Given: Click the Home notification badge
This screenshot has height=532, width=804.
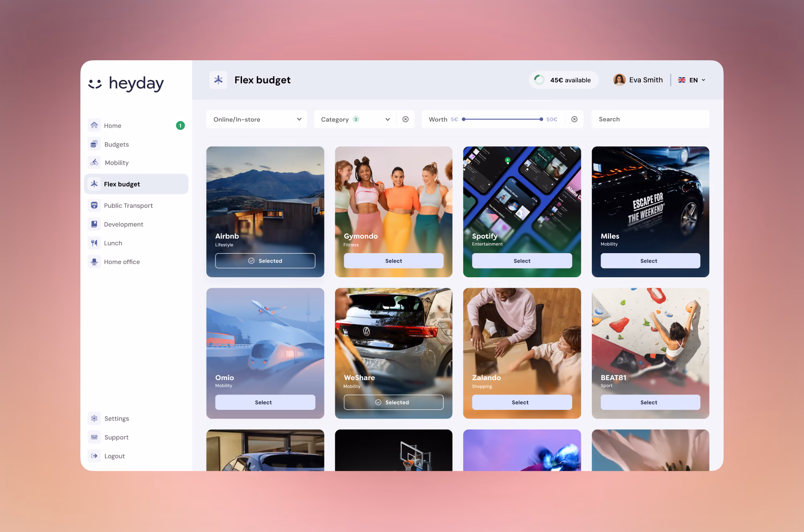Looking at the screenshot, I should pyautogui.click(x=180, y=125).
